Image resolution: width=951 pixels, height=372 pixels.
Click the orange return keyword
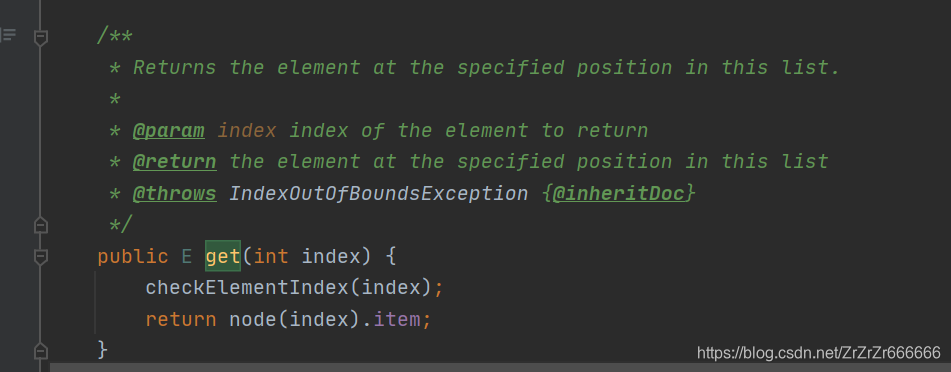tap(181, 319)
